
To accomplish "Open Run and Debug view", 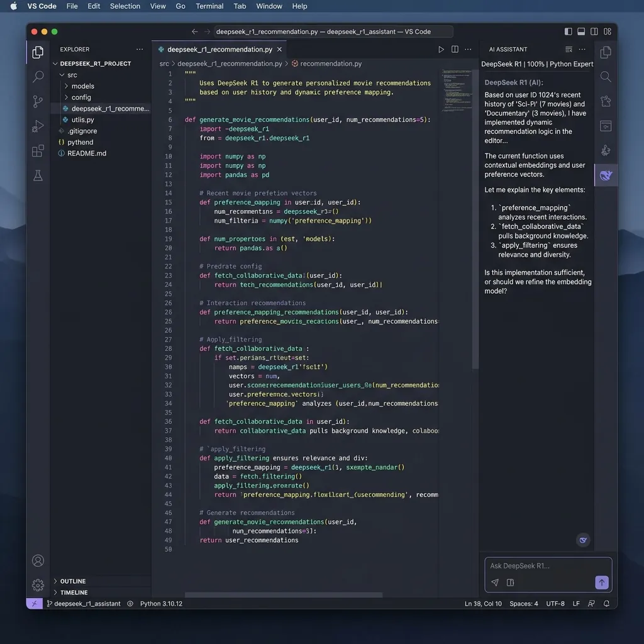I will [38, 126].
